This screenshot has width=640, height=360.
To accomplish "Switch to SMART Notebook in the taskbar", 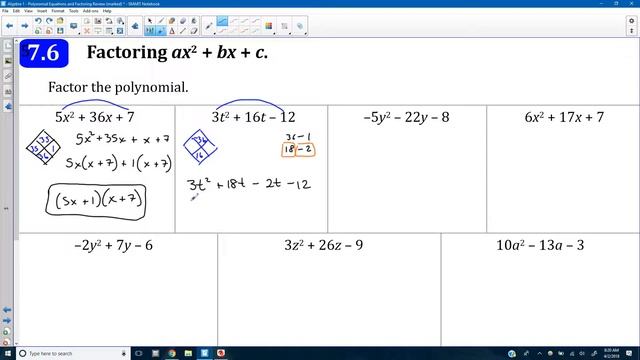I will [204, 353].
